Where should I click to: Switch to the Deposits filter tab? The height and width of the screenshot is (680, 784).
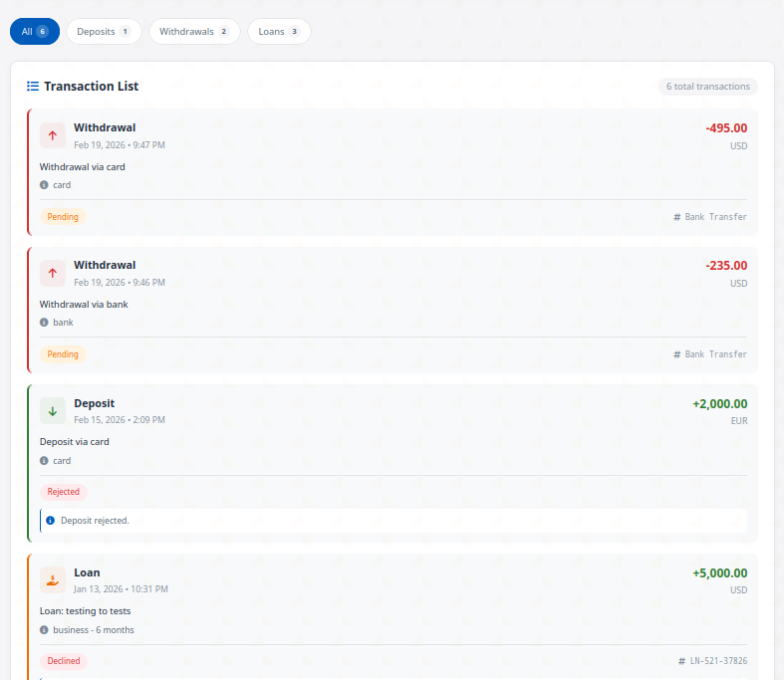coord(104,32)
